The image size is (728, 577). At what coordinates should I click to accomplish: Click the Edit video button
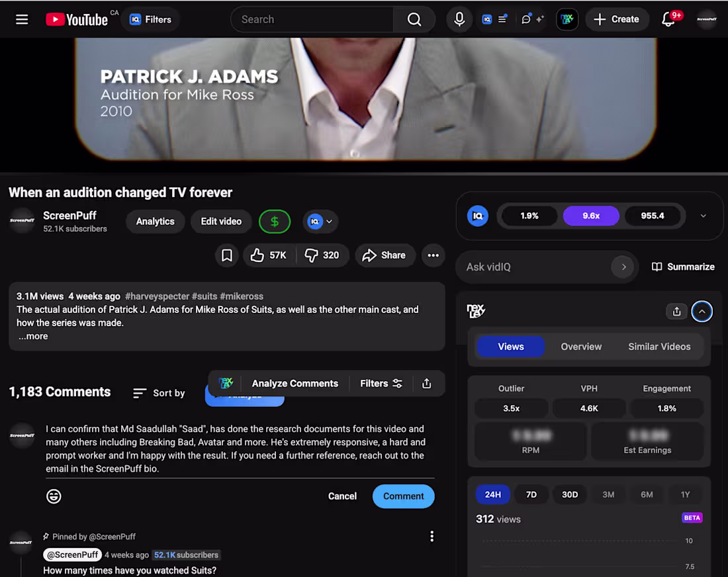(x=221, y=222)
